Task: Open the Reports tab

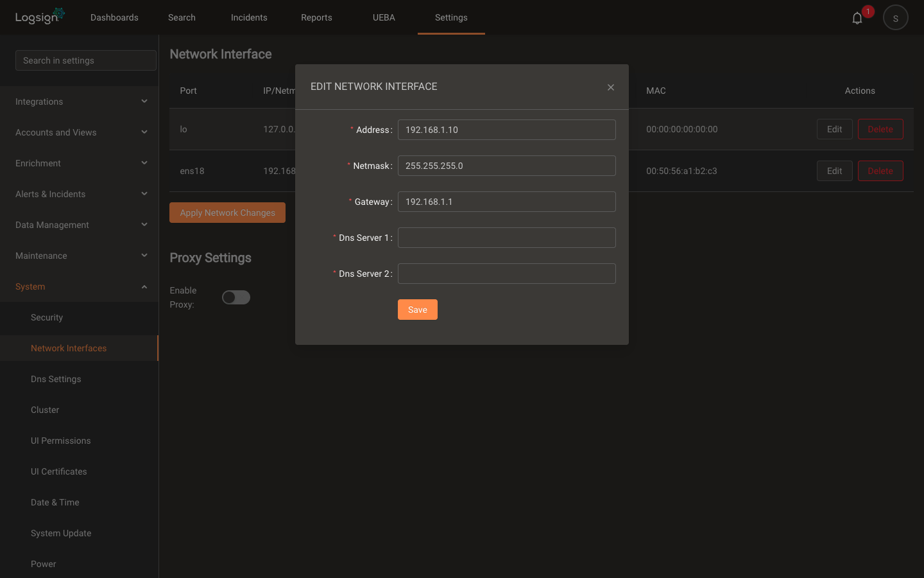Action: [x=316, y=17]
